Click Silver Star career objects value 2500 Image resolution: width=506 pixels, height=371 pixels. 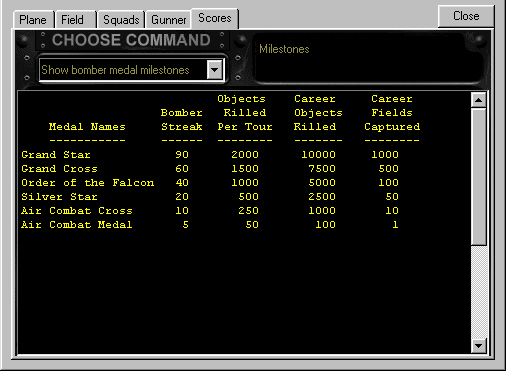click(322, 197)
